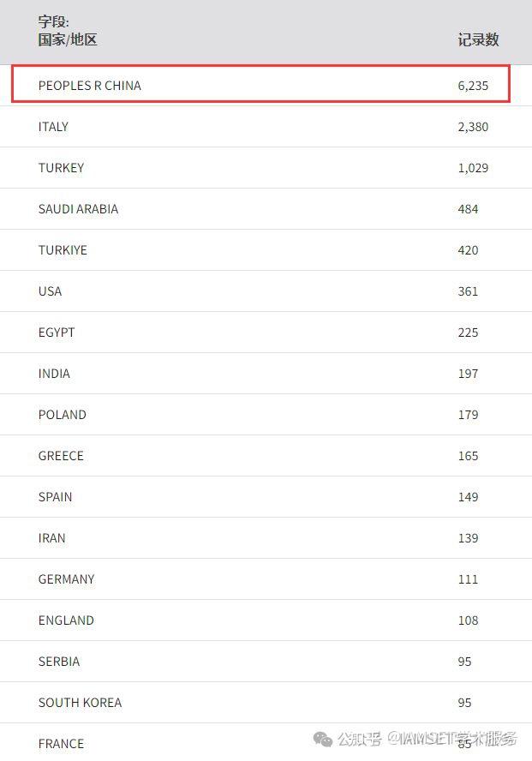Viewport: 532px width, 761px height.
Task: Click the SERBIA entry
Action: pyautogui.click(x=59, y=662)
